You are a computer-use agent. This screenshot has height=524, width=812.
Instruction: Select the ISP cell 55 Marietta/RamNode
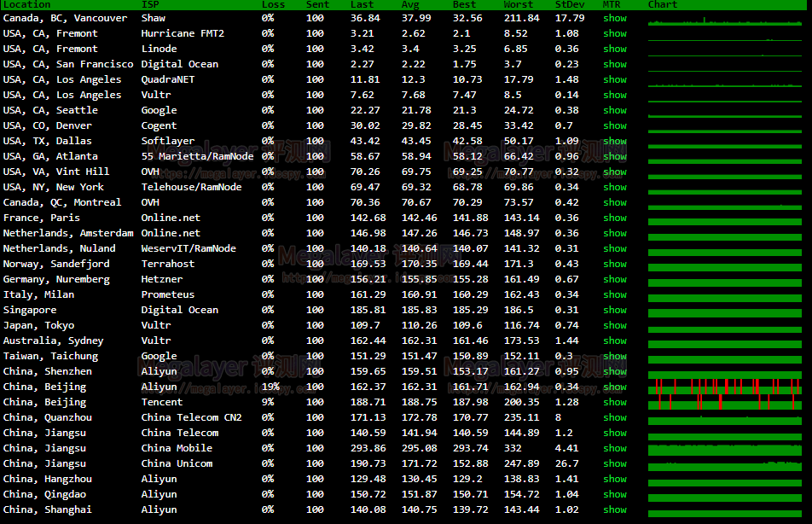tap(197, 156)
